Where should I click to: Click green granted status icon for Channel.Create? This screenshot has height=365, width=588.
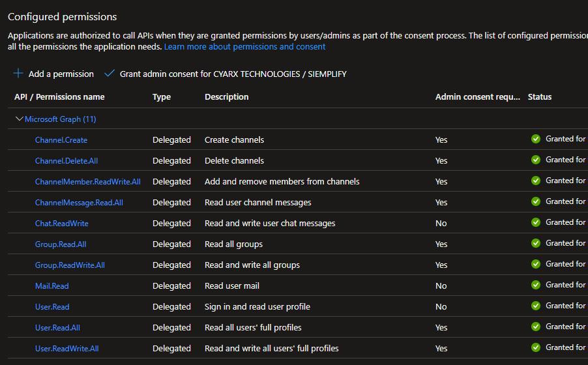click(536, 139)
